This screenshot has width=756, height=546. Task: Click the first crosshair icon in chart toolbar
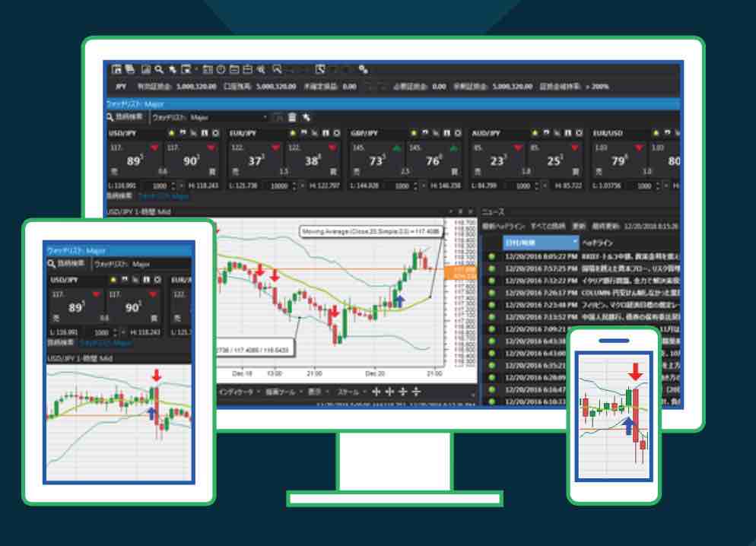[375, 392]
